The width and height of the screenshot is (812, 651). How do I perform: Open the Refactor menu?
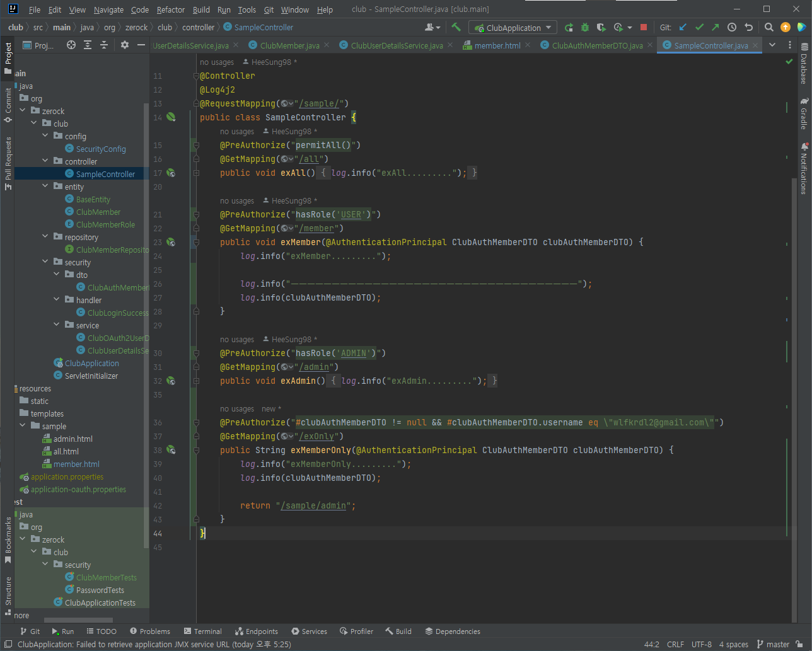pos(171,9)
